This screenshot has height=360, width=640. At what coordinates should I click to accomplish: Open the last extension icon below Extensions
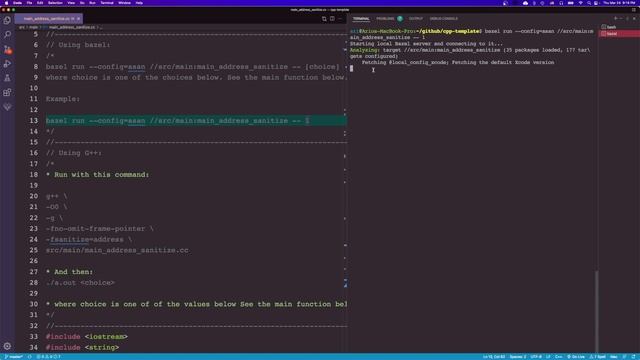pos(7,107)
